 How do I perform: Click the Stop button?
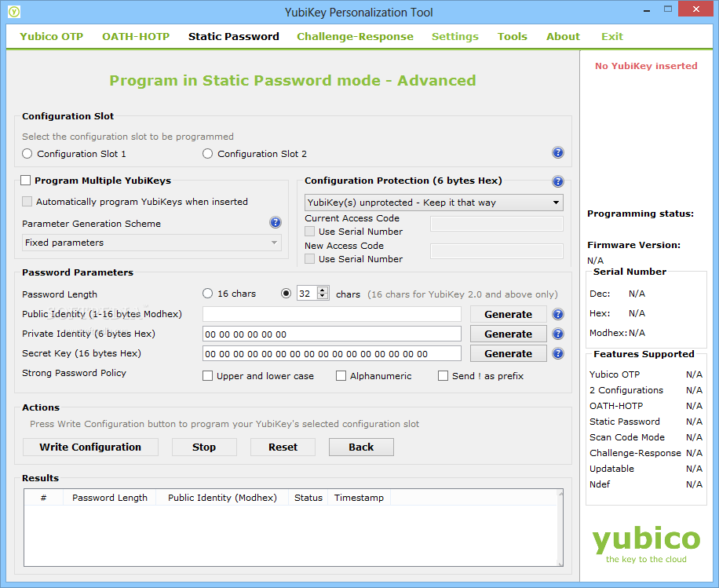pos(204,447)
